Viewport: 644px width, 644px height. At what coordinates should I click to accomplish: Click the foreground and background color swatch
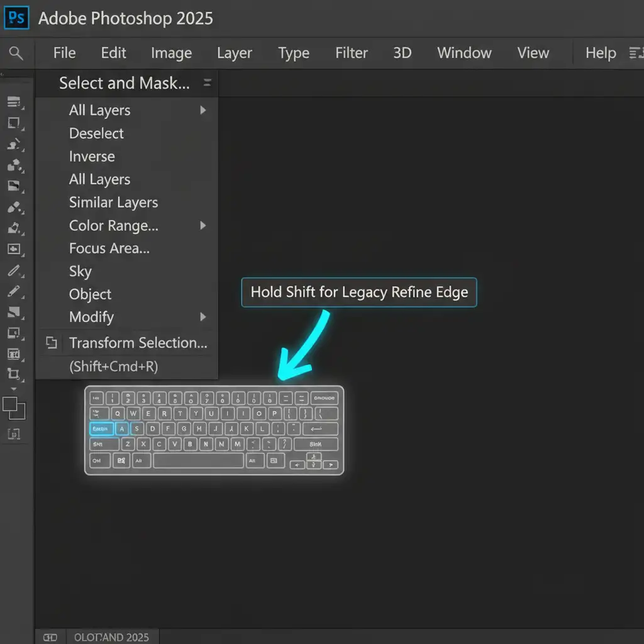point(14,408)
